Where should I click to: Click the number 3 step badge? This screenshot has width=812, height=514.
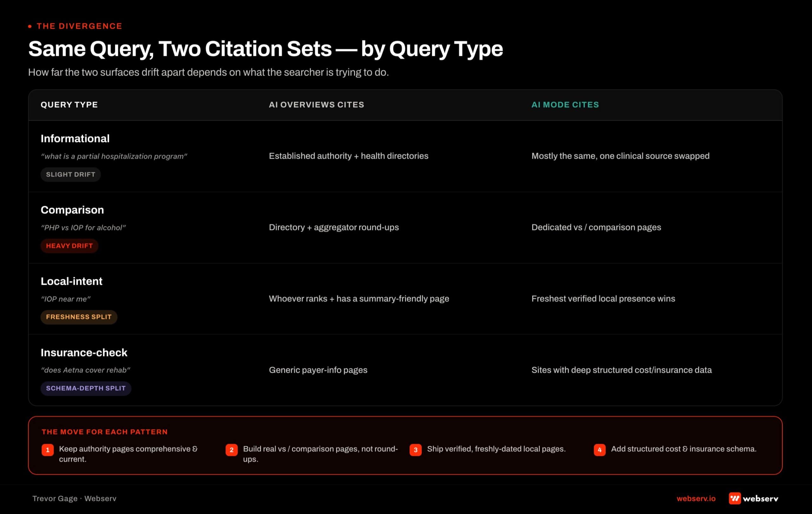(416, 450)
